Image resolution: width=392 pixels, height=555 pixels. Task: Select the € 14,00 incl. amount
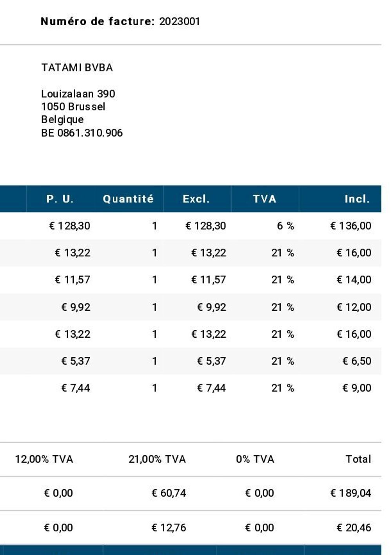(x=354, y=280)
